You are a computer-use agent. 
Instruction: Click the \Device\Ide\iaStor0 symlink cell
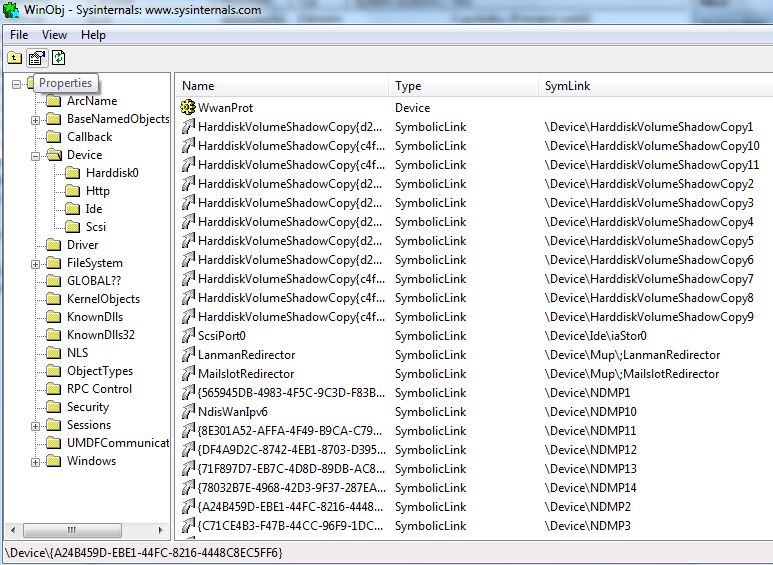point(596,336)
